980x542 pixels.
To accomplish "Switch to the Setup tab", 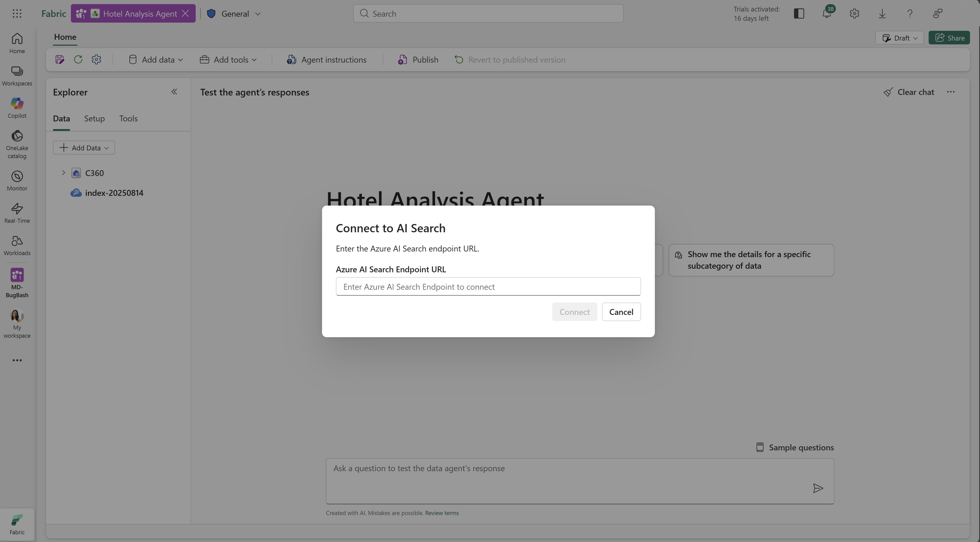I will (x=94, y=118).
